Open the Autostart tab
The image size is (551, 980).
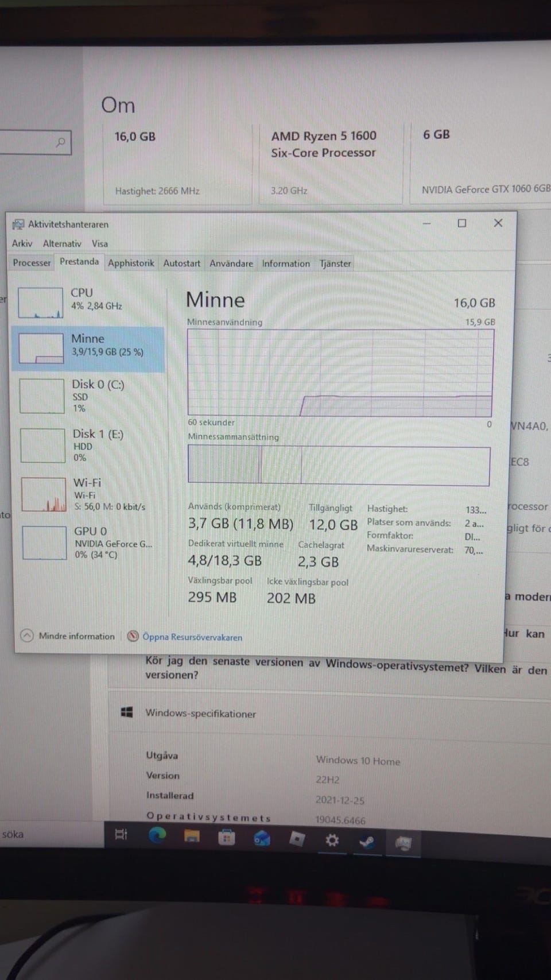181,263
